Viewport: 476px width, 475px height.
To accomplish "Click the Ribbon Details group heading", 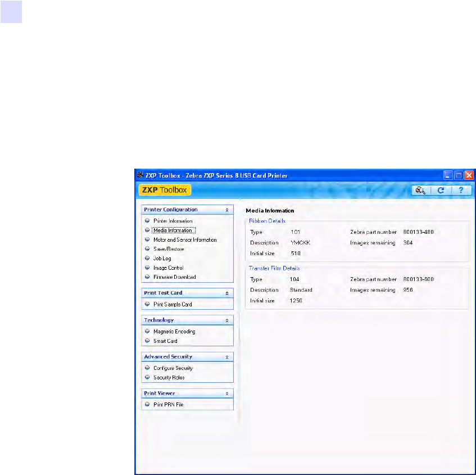I will click(x=267, y=221).
